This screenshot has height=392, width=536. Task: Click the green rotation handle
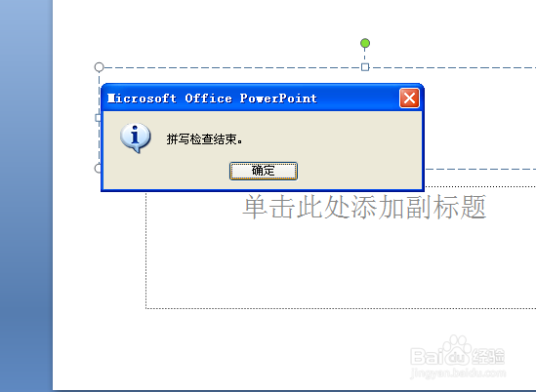pyautogui.click(x=365, y=43)
